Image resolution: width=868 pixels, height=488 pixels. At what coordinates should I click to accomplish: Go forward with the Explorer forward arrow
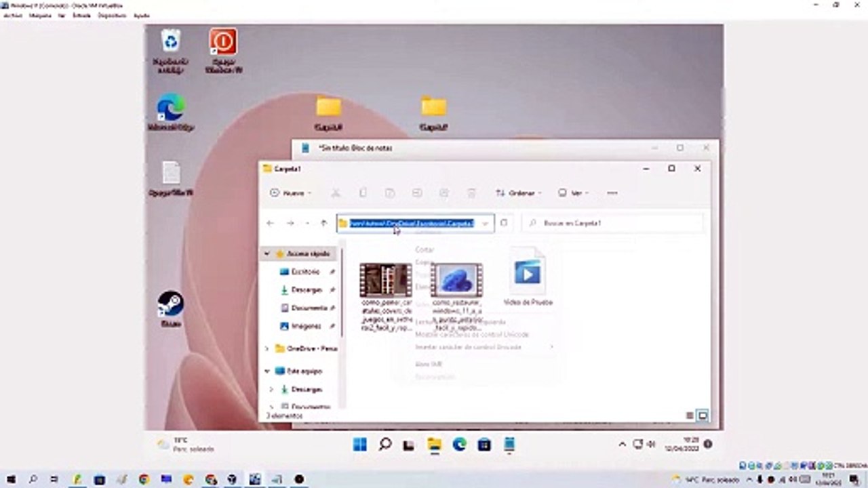tap(290, 223)
